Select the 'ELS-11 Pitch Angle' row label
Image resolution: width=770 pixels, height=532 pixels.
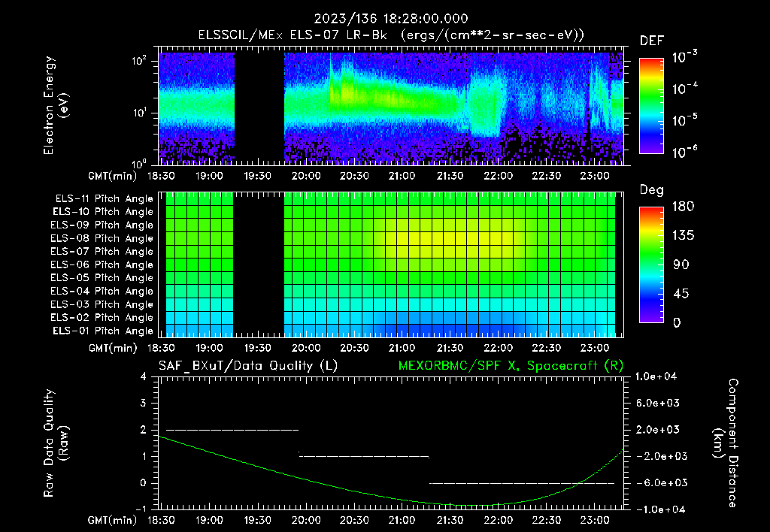click(x=104, y=199)
